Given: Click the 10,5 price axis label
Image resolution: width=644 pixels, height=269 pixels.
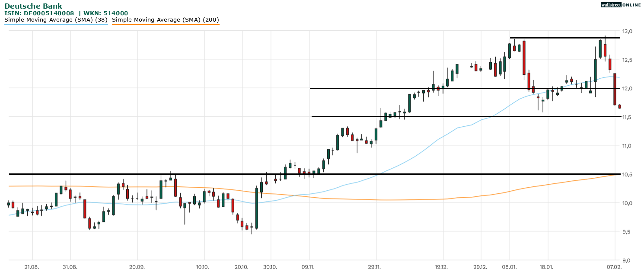Looking at the screenshot, I should pyautogui.click(x=627, y=174).
